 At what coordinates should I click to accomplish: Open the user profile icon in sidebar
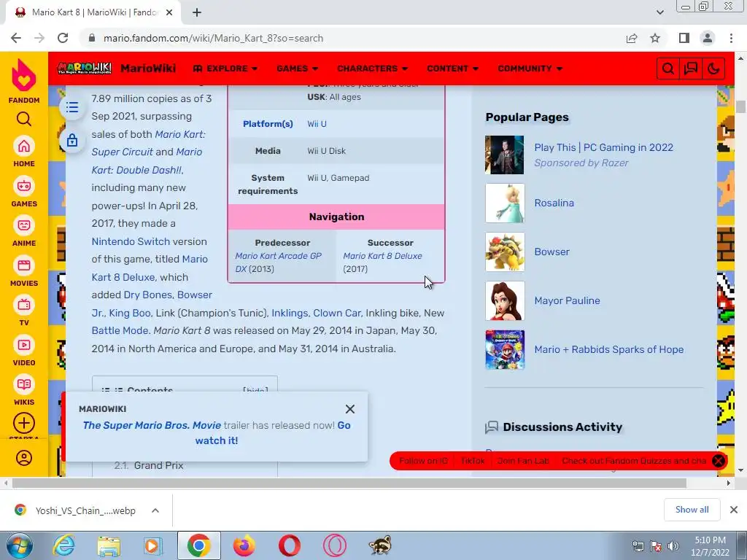click(x=24, y=458)
